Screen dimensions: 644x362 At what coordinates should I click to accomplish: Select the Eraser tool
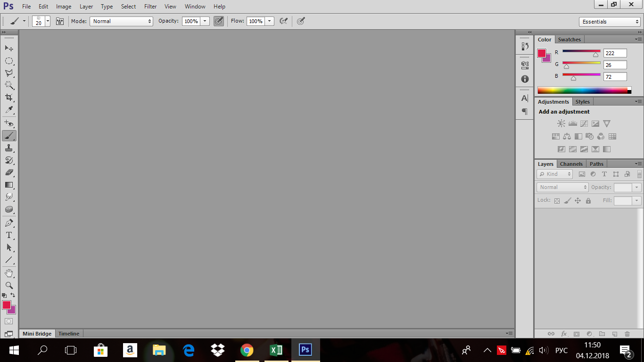point(9,173)
